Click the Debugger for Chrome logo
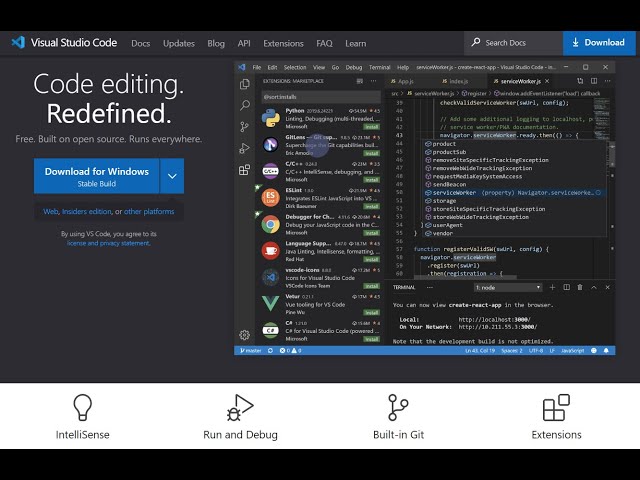 (271, 224)
